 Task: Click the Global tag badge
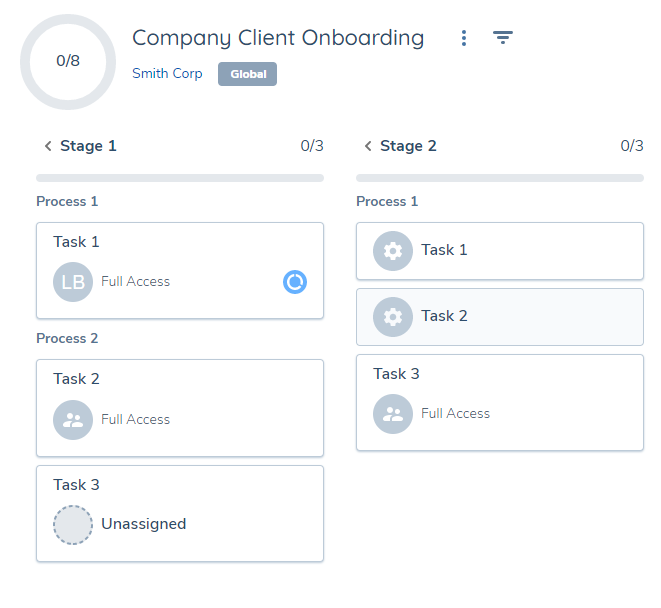tap(247, 74)
